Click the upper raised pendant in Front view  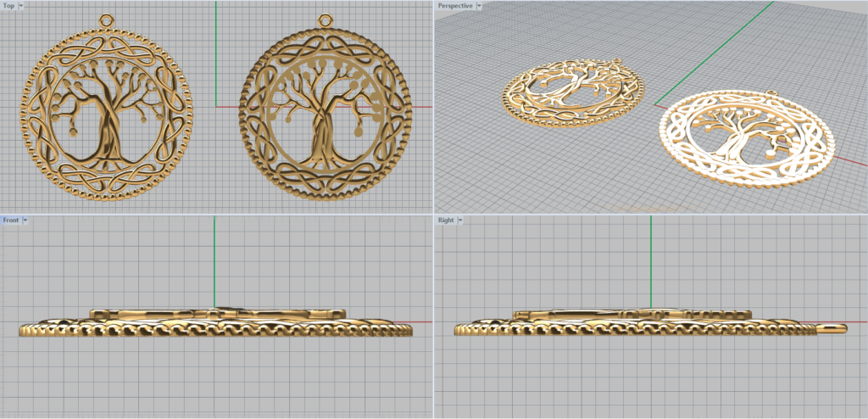coord(217,314)
